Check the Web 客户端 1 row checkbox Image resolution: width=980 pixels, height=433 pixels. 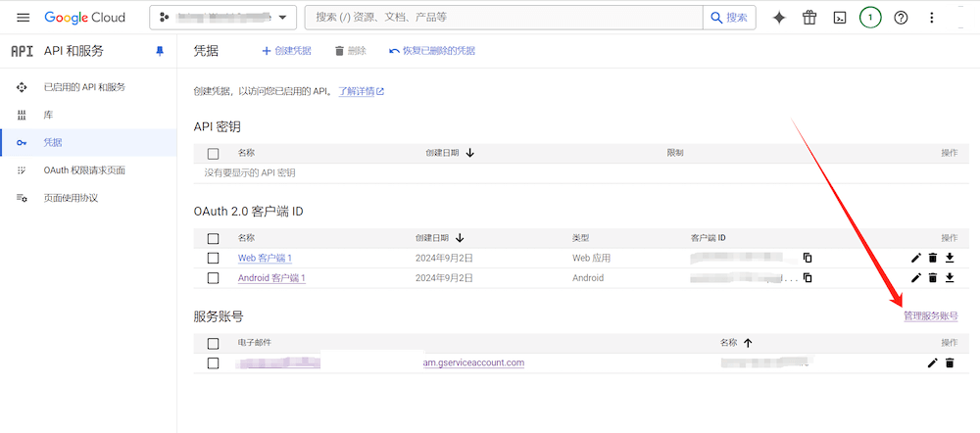point(213,258)
